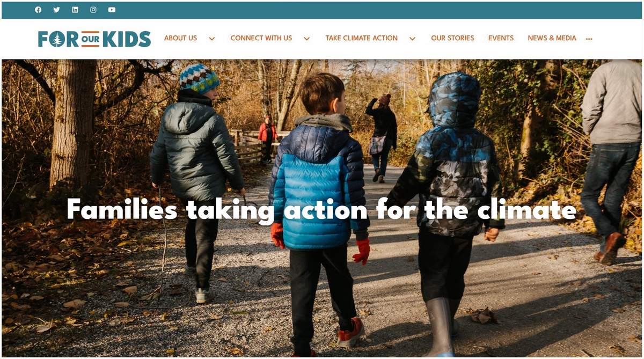
Task: Expand the Take Climate Action chevron
Action: [413, 39]
